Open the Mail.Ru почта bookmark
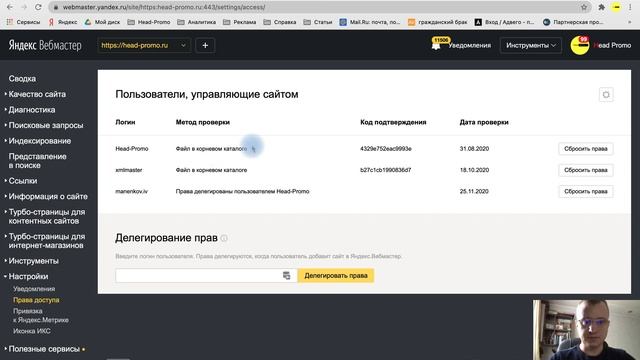Image resolution: width=640 pixels, height=360 pixels. [x=370, y=22]
